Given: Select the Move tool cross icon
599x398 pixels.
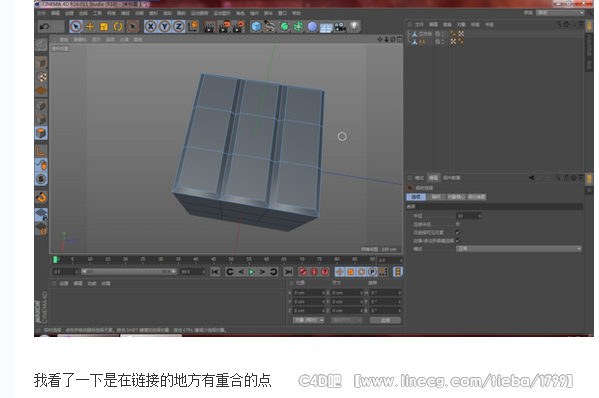Looking at the screenshot, I should pyautogui.click(x=90, y=26).
